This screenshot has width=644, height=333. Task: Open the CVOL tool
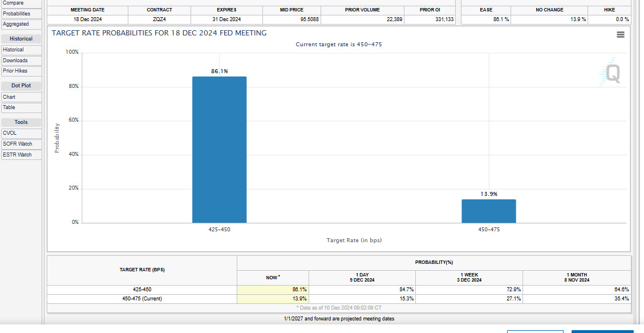[x=21, y=133]
